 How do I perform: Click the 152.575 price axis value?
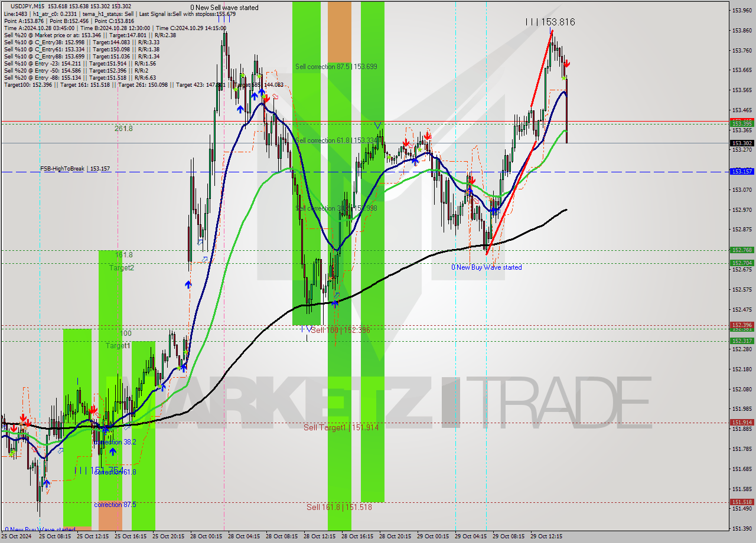click(x=742, y=289)
